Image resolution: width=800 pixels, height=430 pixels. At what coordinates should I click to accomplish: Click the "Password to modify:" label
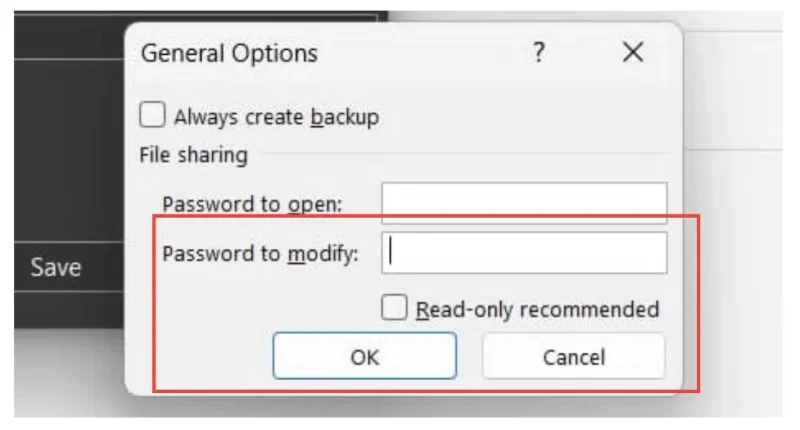tap(260, 254)
